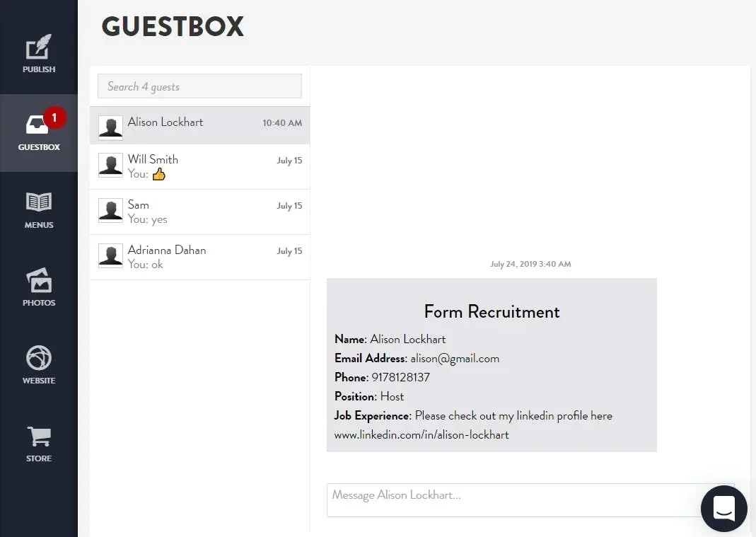The width and height of the screenshot is (756, 537).
Task: Click the 10:40 AM timestamp
Action: (x=282, y=123)
